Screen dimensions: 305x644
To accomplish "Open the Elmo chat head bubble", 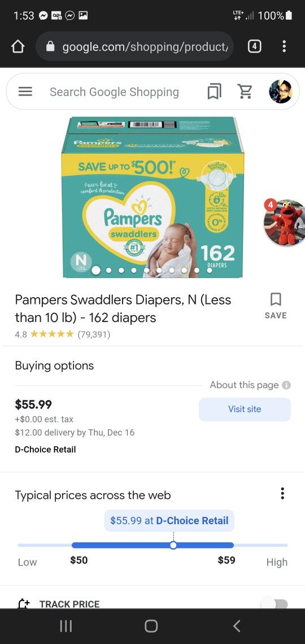I will (x=284, y=222).
